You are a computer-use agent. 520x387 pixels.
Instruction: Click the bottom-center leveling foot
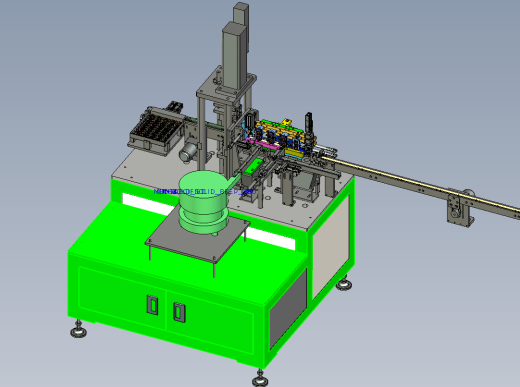point(260,379)
